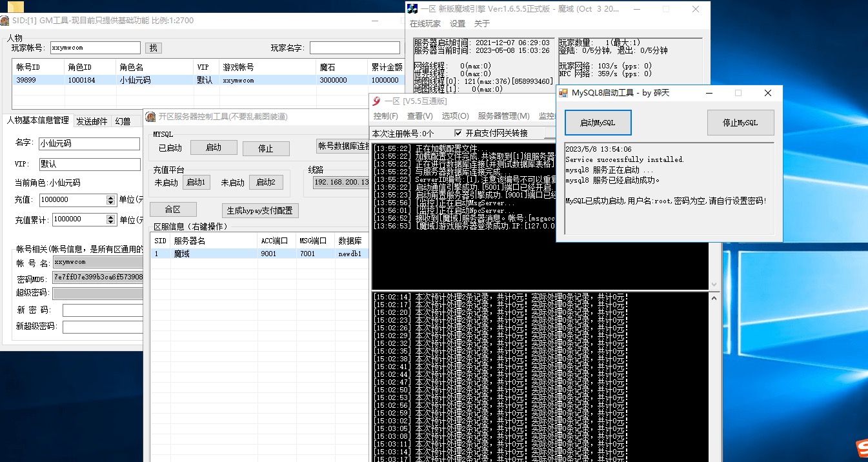
Task: Open the 在线玩家 menu
Action: point(425,24)
